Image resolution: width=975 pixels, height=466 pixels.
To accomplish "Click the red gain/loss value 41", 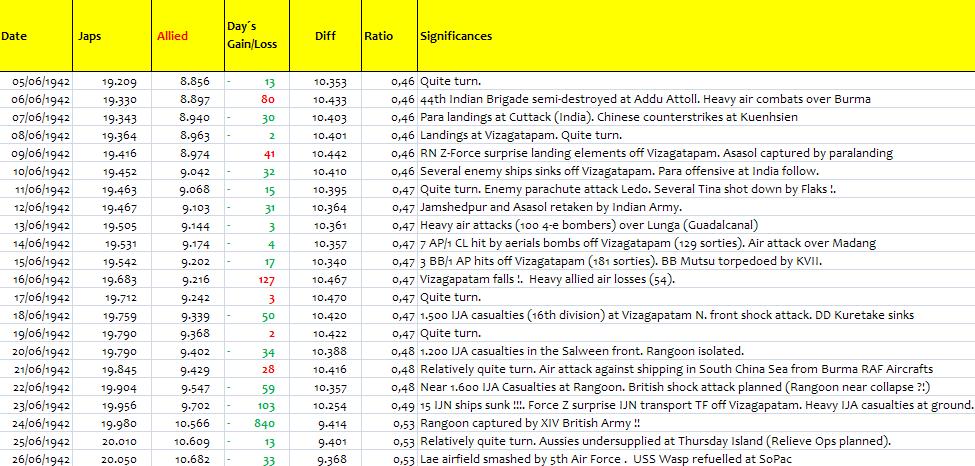I will pos(257,153).
